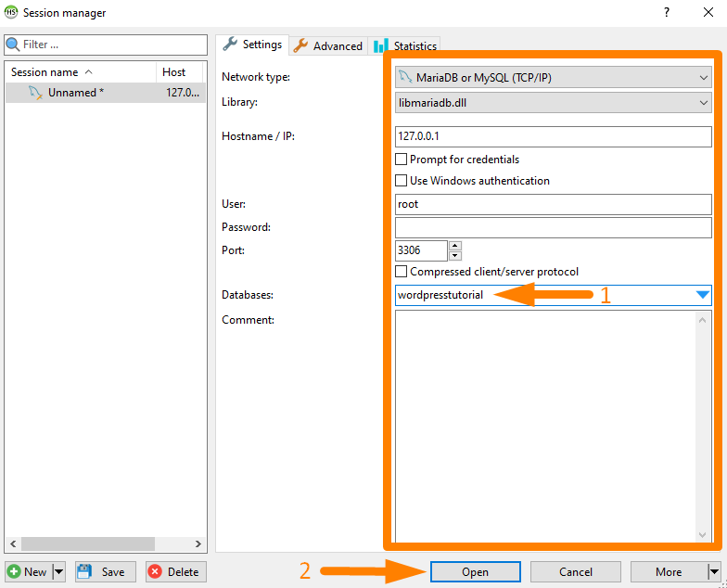
Task: Decrease port with the down stepper arrow
Action: [455, 256]
